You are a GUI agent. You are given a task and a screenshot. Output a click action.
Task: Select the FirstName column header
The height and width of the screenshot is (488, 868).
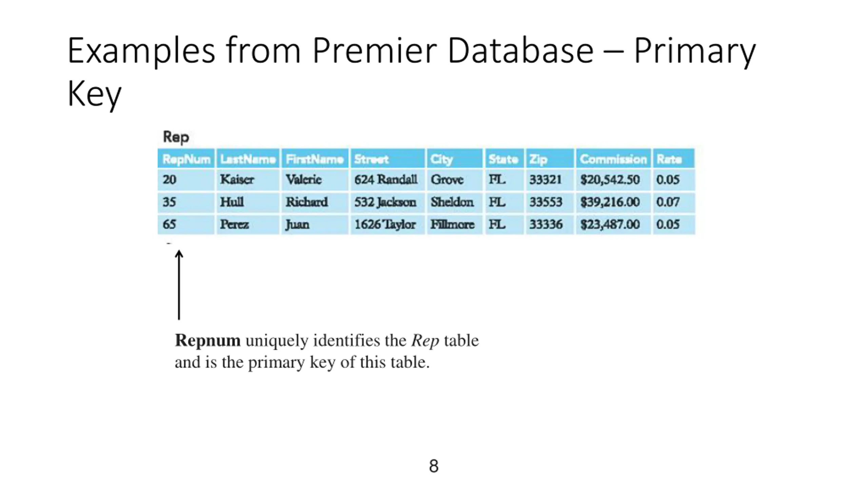314,159
